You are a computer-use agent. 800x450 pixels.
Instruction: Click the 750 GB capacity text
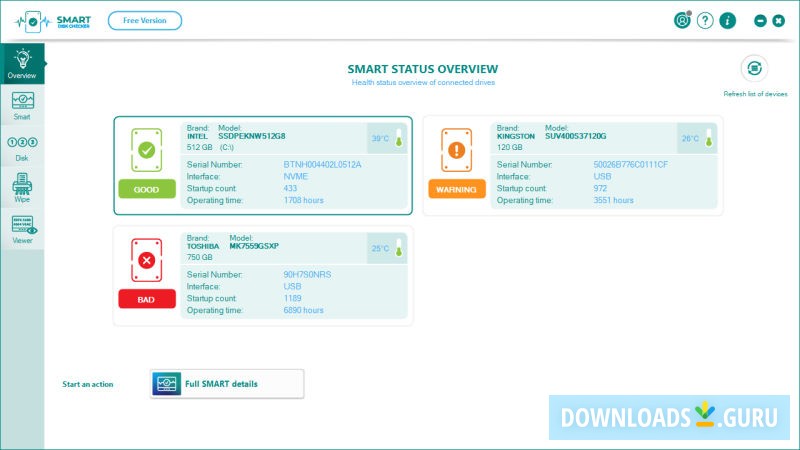coord(199,257)
